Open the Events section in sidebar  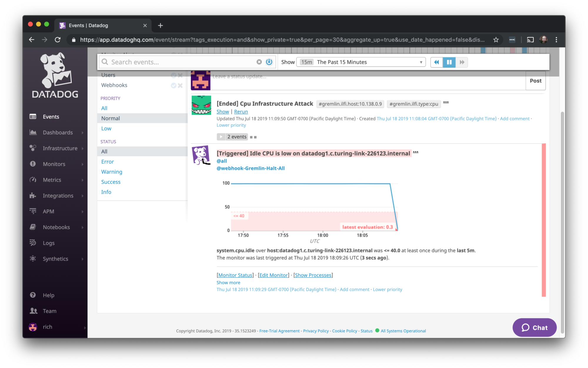click(51, 116)
